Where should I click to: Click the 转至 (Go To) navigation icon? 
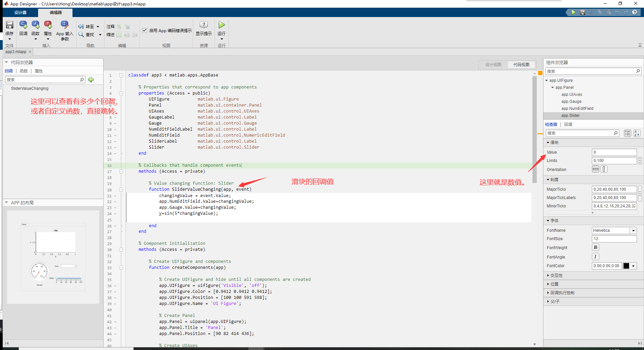(81, 26)
